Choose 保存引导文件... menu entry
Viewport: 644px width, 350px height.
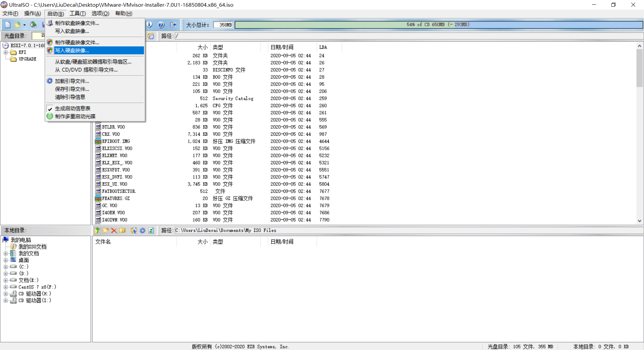95,89
